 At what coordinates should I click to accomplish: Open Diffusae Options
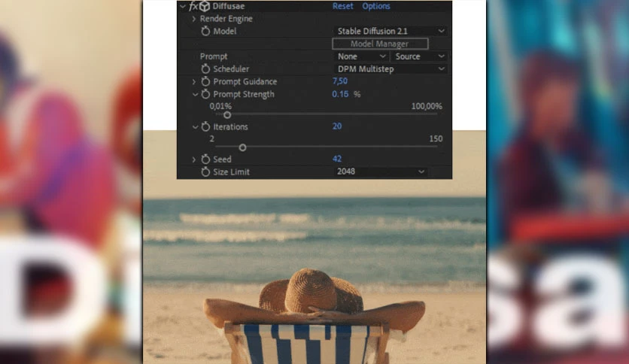click(x=376, y=6)
